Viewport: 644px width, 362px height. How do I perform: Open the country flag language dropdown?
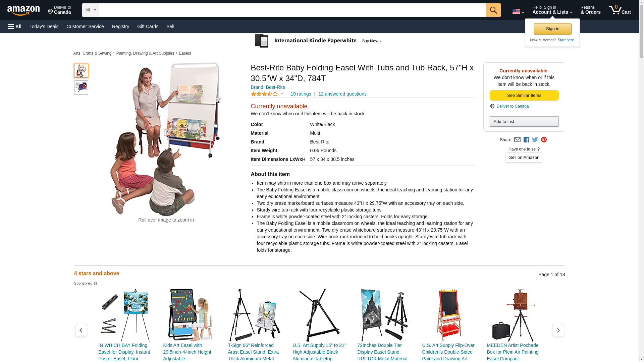click(518, 11)
